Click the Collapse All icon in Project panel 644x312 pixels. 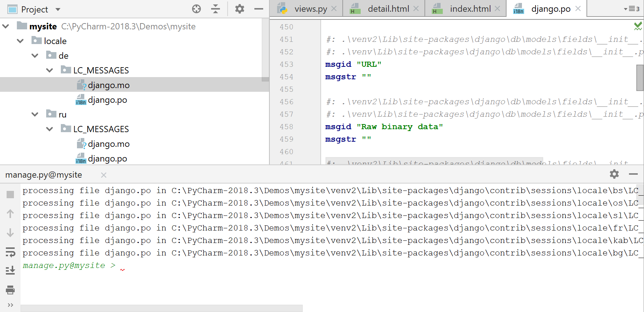coord(216,9)
